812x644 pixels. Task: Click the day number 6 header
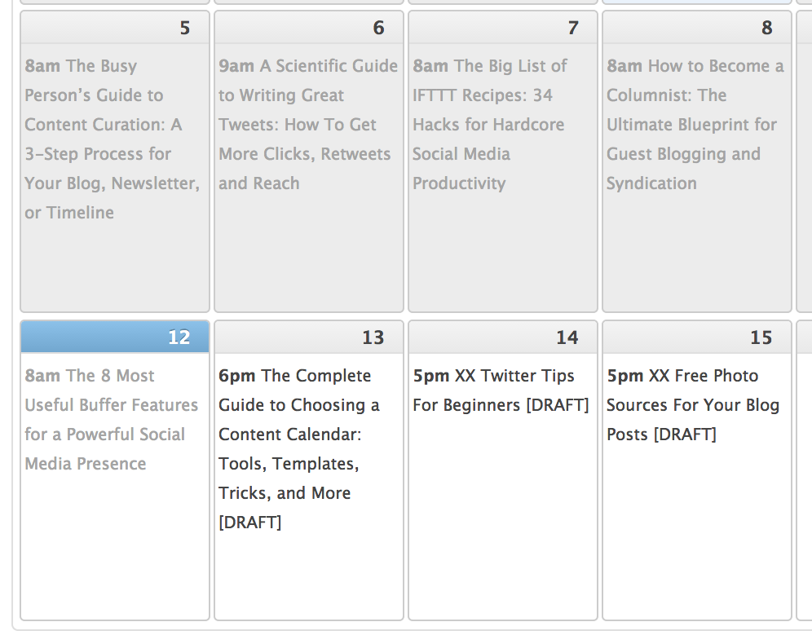coord(378,27)
